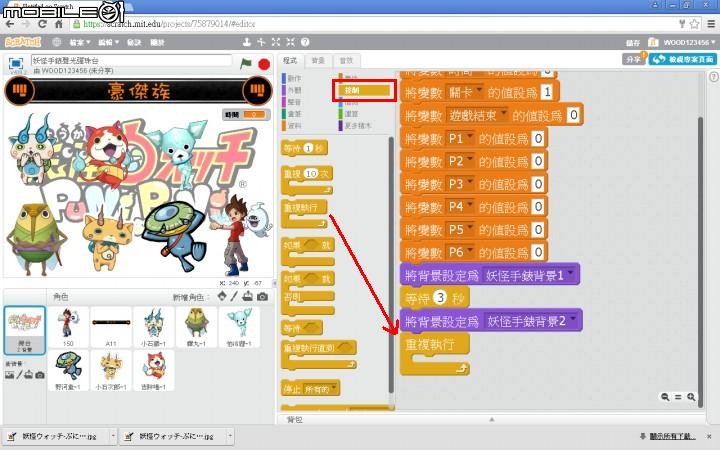Open the scripts-area help question mark at right edge
The height and width of the screenshot is (450, 720).
714,77
